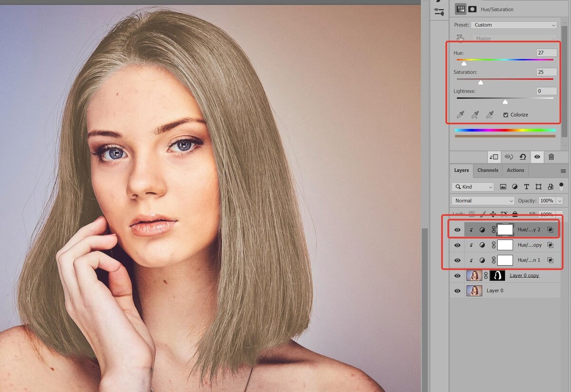The width and height of the screenshot is (571, 392).
Task: Click advanced blending badge on Hue/...opy layer
Action: click(550, 245)
